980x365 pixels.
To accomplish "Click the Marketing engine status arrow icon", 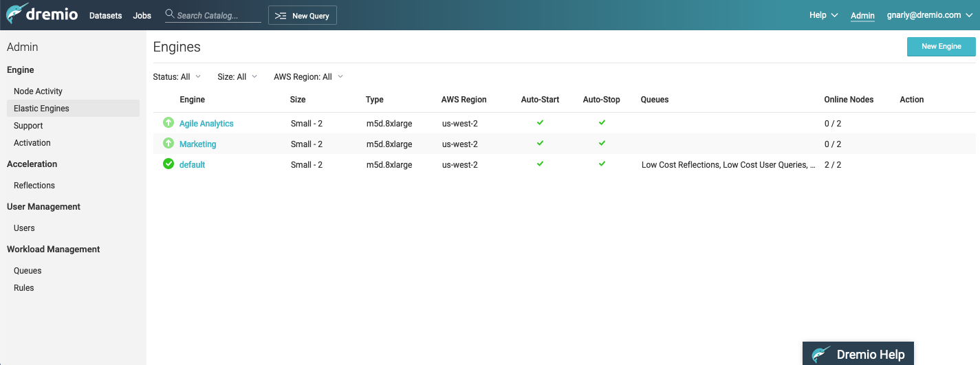I will pos(168,144).
